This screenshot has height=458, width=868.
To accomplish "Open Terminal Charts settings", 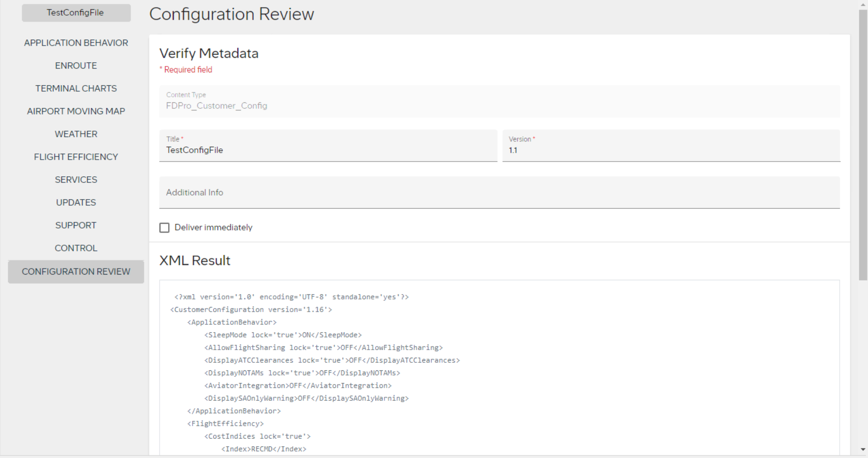I will point(76,89).
